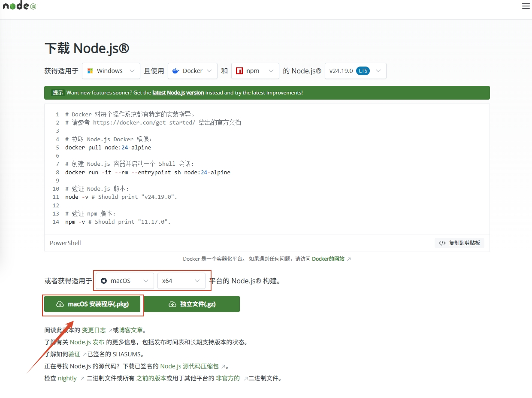Screen dimensions: 532x398
Task: Click the Node.js logo in header
Action: click(x=20, y=6)
